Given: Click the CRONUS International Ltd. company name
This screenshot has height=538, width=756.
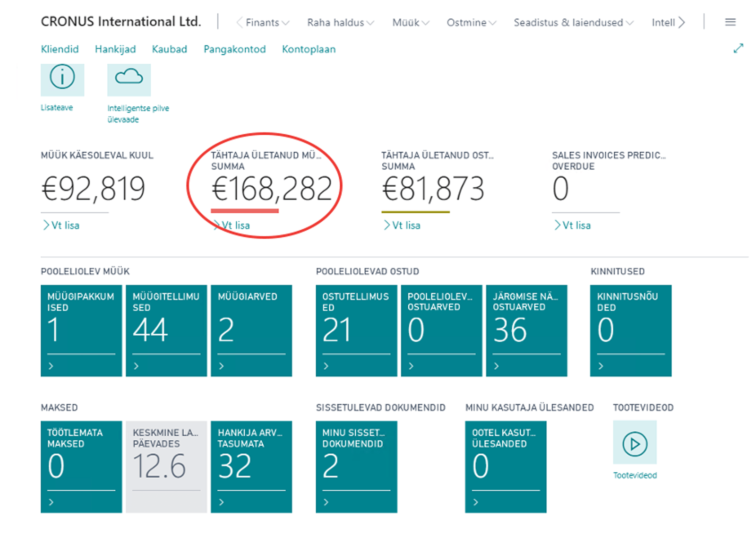Looking at the screenshot, I should coord(121,22).
